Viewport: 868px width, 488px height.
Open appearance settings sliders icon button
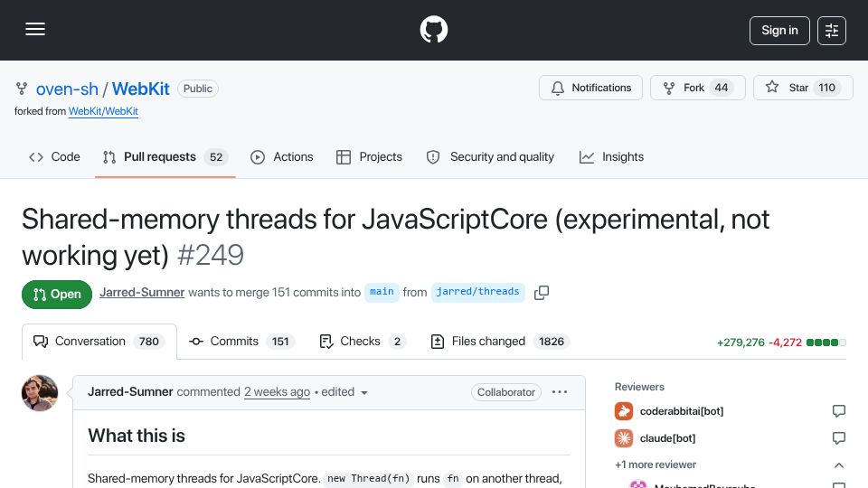pos(832,31)
